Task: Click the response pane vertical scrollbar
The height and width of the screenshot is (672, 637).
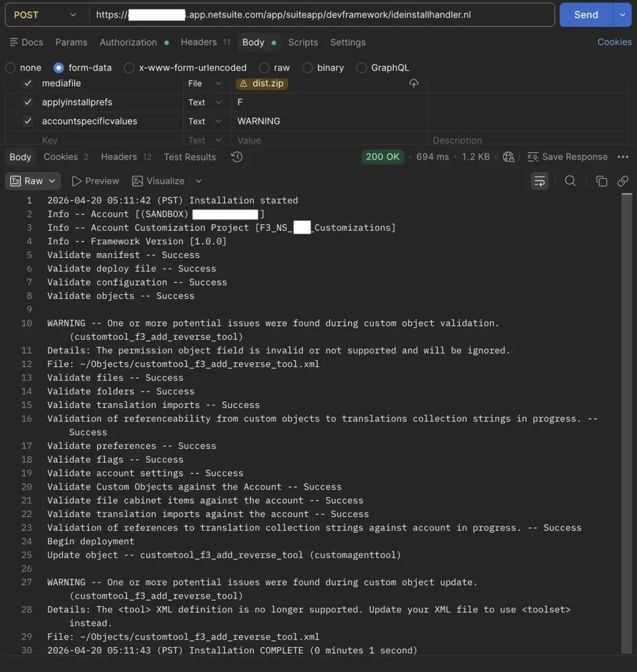Action: [x=627, y=423]
